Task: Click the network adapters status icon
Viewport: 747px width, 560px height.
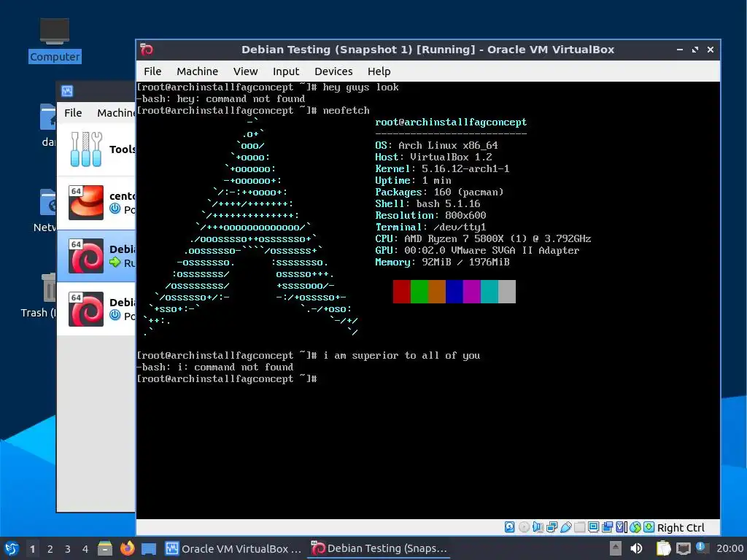Action: click(x=551, y=527)
